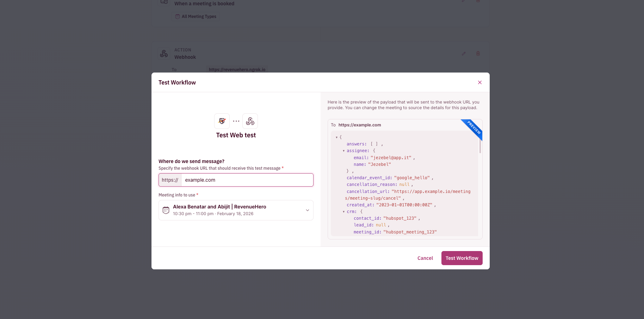The width and height of the screenshot is (644, 319).
Task: Click the webhook icon beside the dots
Action: [250, 121]
